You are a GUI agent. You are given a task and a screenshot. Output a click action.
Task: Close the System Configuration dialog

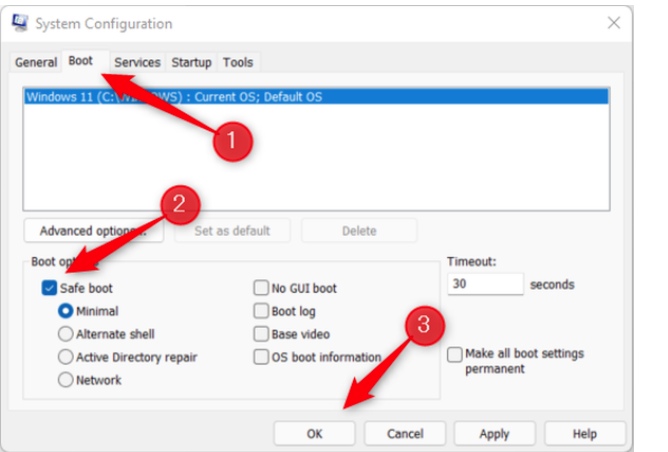tap(613, 23)
